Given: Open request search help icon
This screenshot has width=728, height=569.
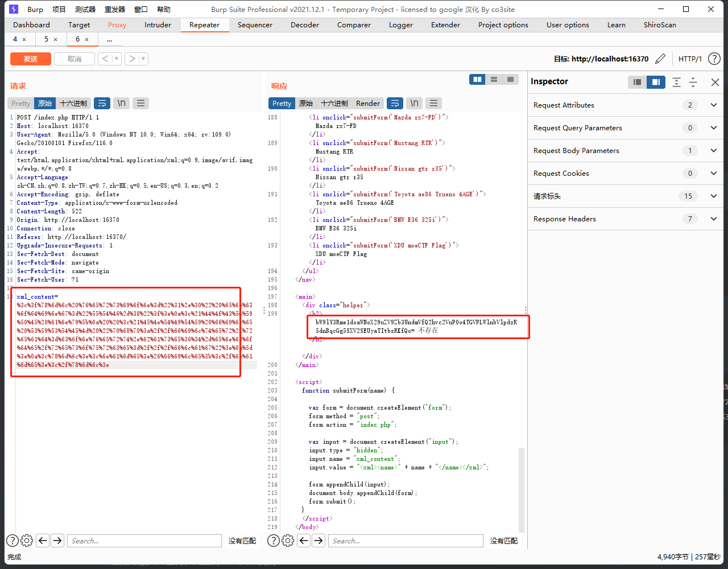Looking at the screenshot, I should [12, 541].
